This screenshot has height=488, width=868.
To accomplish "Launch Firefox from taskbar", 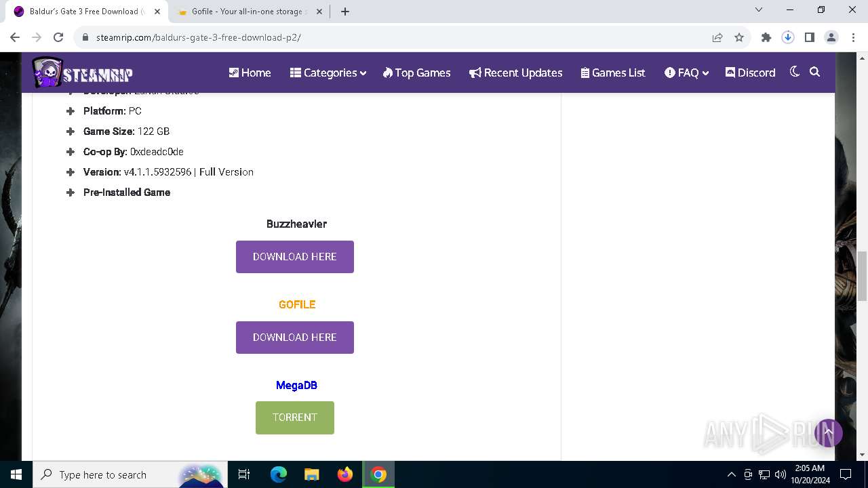I will (x=345, y=474).
